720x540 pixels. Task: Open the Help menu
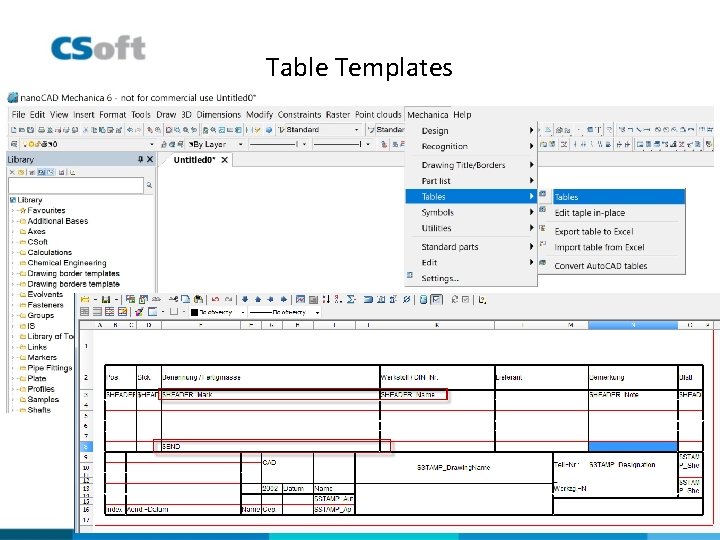tap(462, 115)
